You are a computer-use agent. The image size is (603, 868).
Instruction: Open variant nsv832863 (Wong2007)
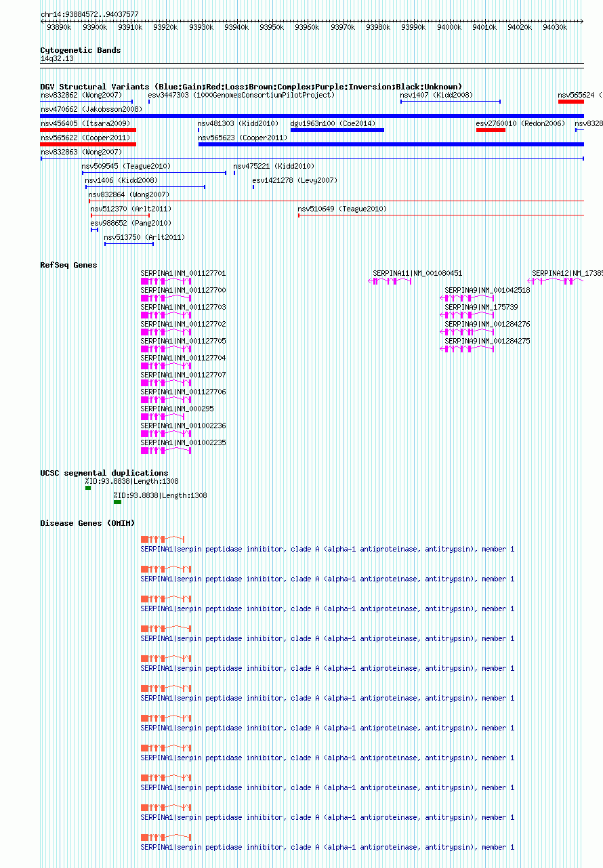pyautogui.click(x=81, y=152)
